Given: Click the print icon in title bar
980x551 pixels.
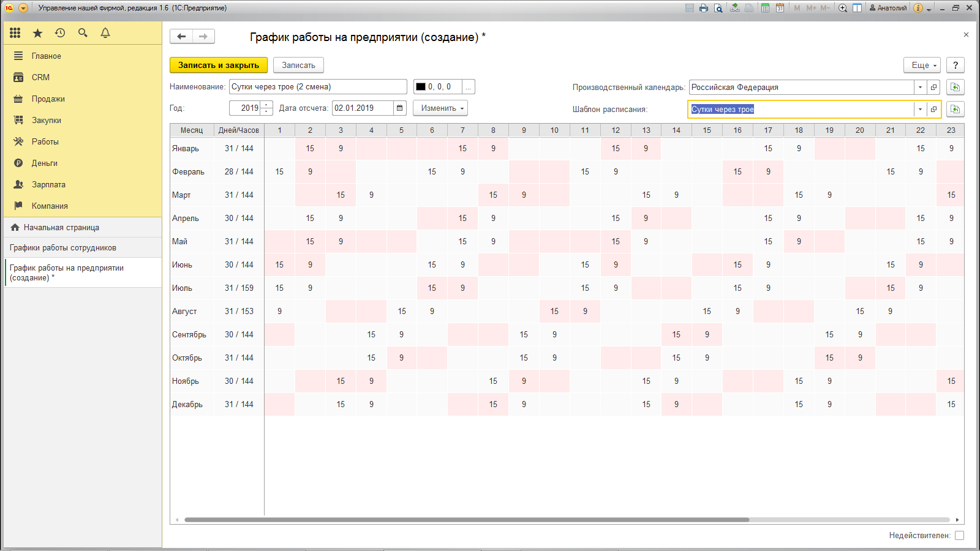Looking at the screenshot, I should click(704, 8).
